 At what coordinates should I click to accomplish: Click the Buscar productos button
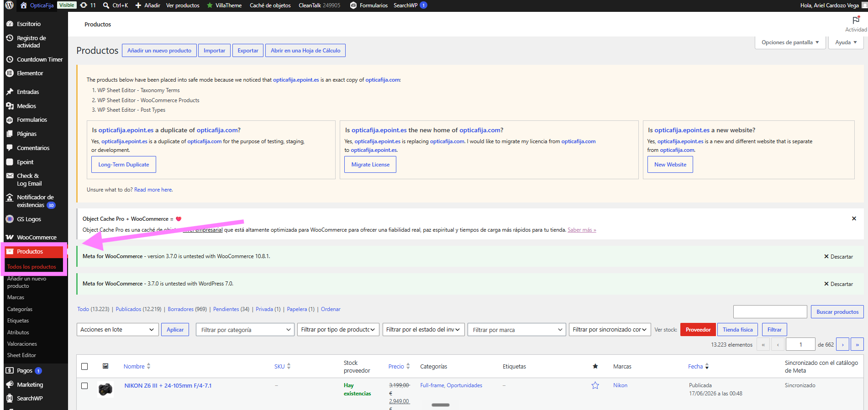click(x=837, y=312)
